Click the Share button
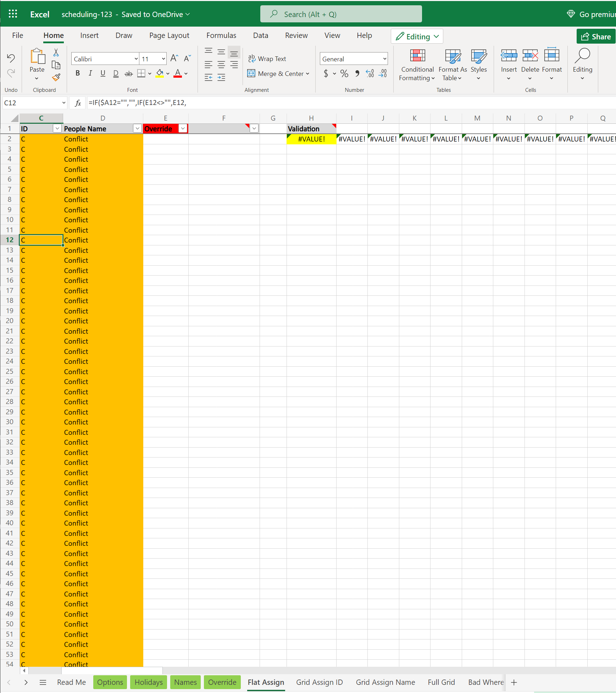616x693 pixels. point(595,36)
